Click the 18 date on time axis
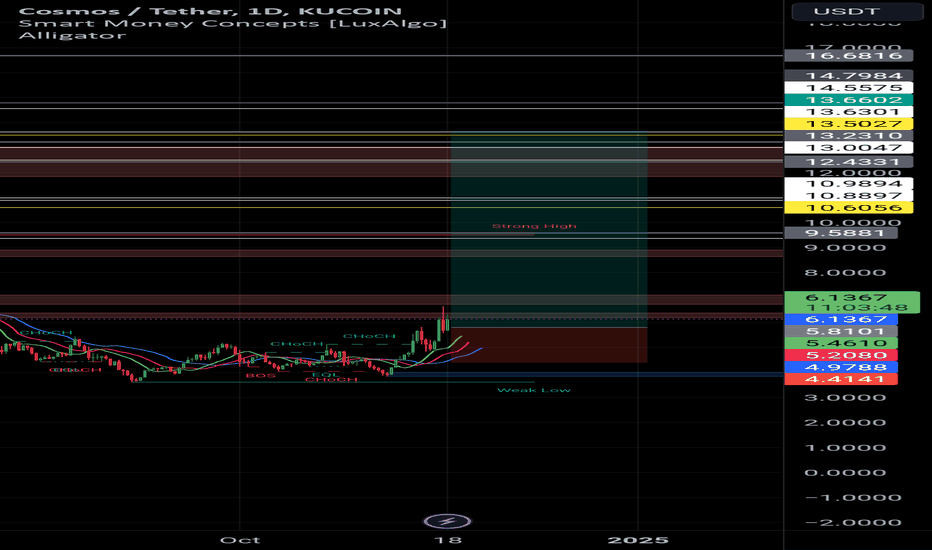Viewport: 932px width, 550px height. 448,540
